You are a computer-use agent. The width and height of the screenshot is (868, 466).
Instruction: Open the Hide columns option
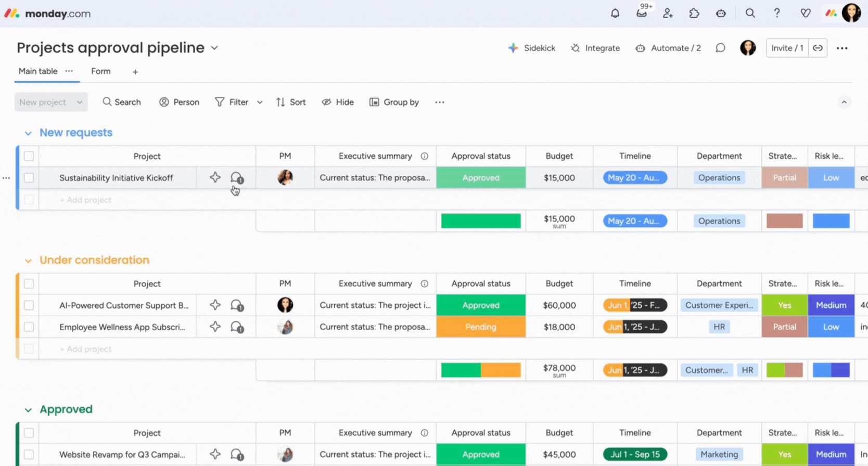pyautogui.click(x=338, y=102)
